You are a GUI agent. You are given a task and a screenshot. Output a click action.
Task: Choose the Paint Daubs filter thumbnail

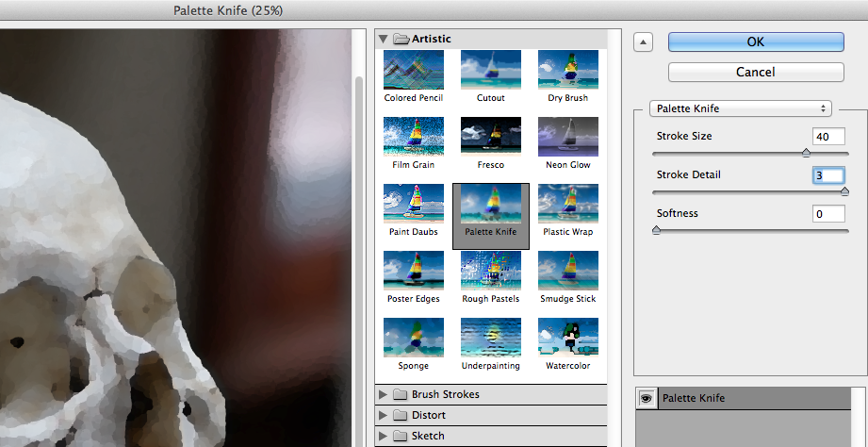click(x=414, y=204)
